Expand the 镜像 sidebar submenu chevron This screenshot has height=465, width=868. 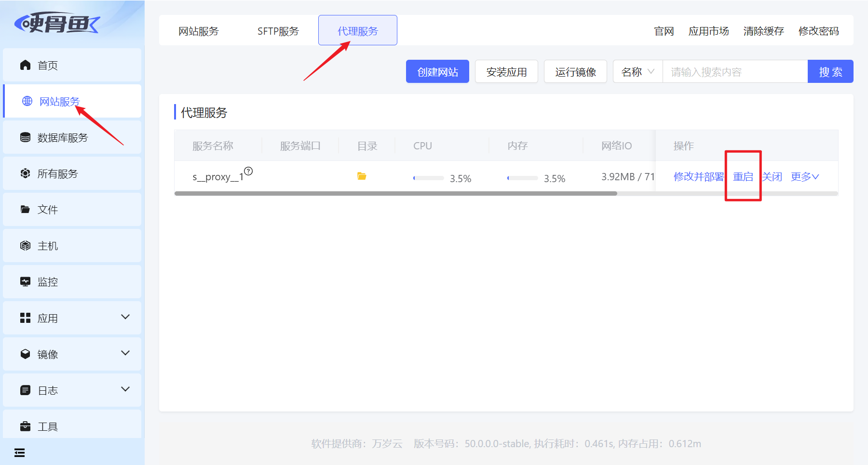click(125, 353)
